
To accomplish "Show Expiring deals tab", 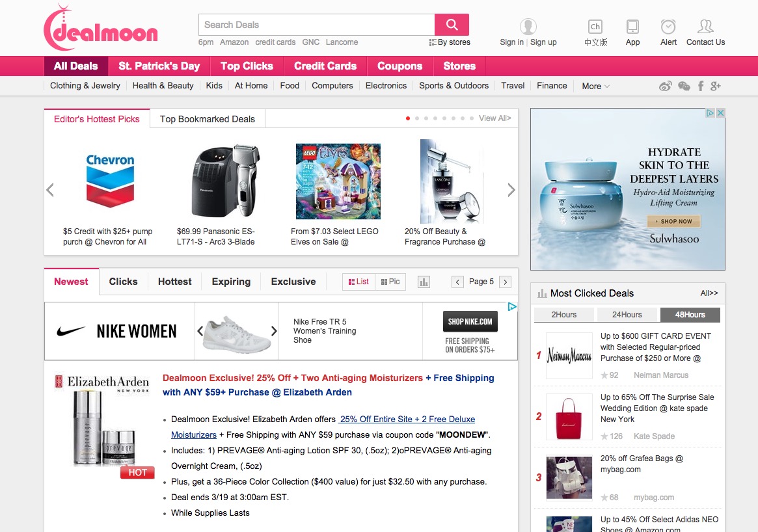I will point(231,282).
